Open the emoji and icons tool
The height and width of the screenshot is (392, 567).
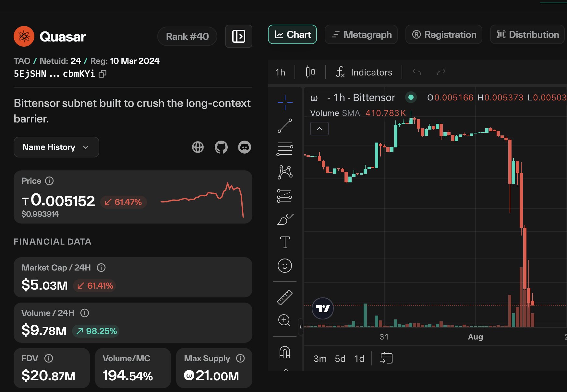[x=285, y=266]
